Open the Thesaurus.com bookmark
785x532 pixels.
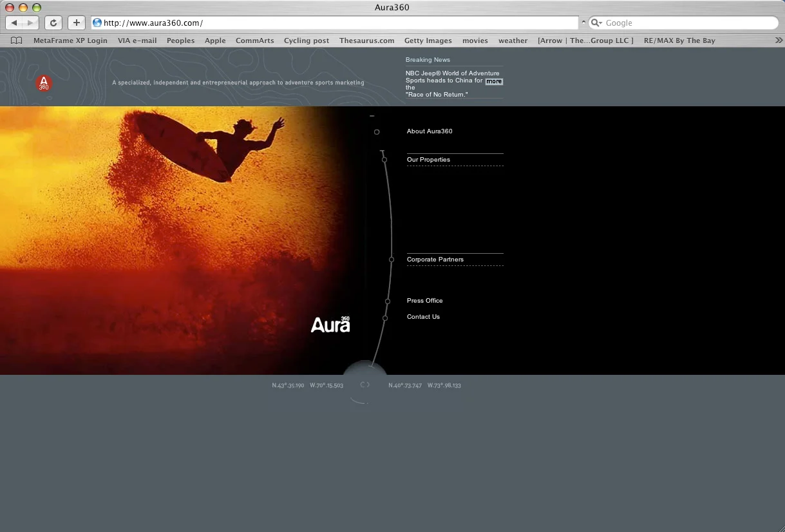pyautogui.click(x=367, y=41)
